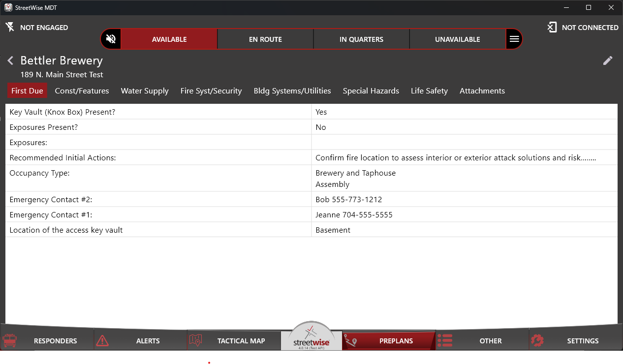Viewport: 623px width, 364px height.
Task: Toggle the mute sound icon
Action: click(x=111, y=39)
